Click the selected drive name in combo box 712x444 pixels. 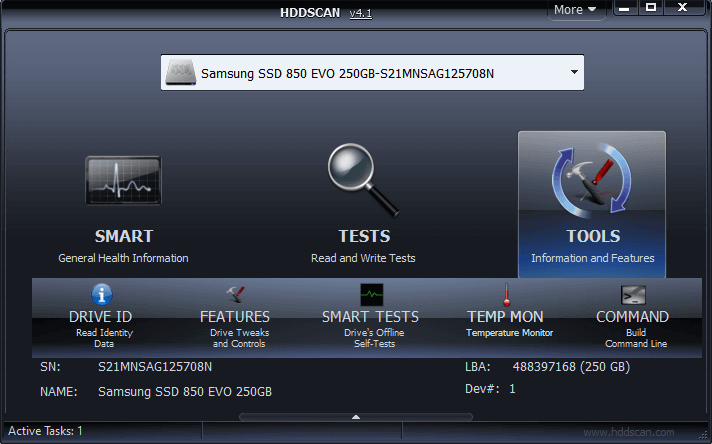pos(347,74)
